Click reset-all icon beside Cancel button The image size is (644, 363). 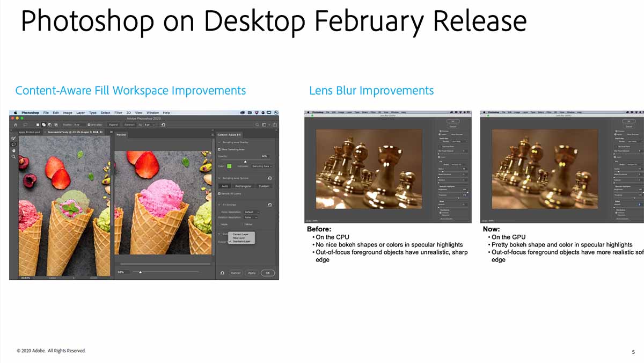coord(222,273)
